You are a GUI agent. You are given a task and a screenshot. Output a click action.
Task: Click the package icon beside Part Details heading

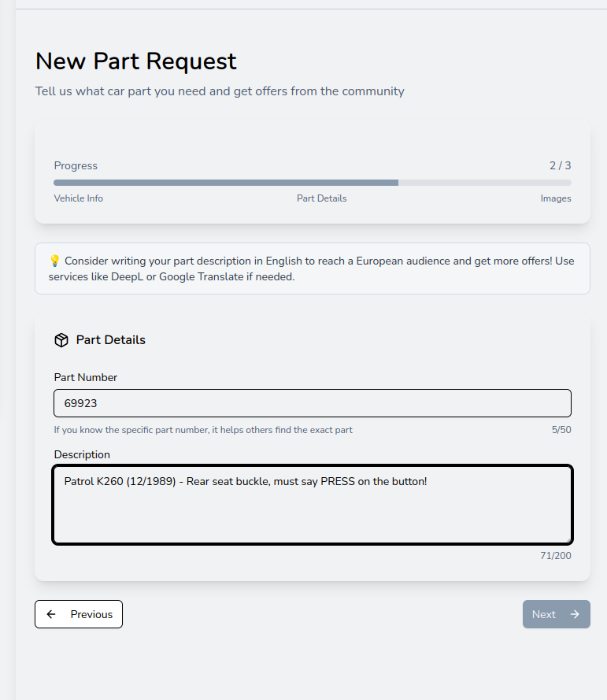(x=61, y=339)
